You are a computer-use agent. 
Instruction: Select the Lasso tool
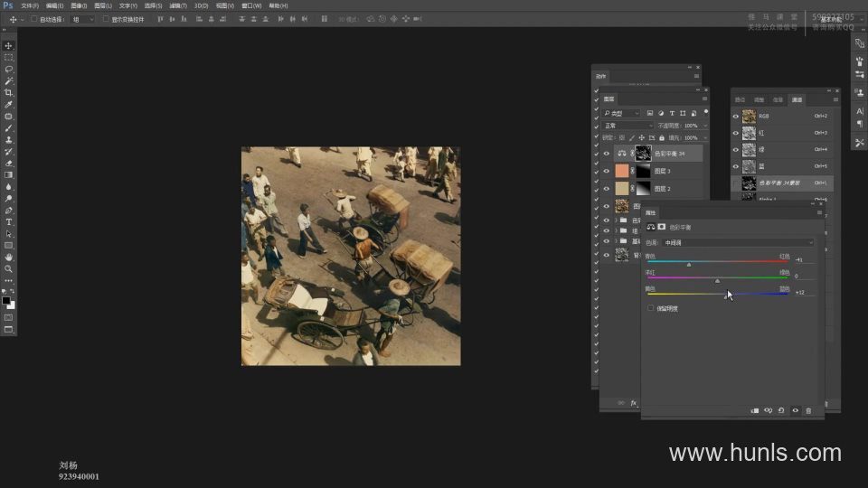(9, 69)
